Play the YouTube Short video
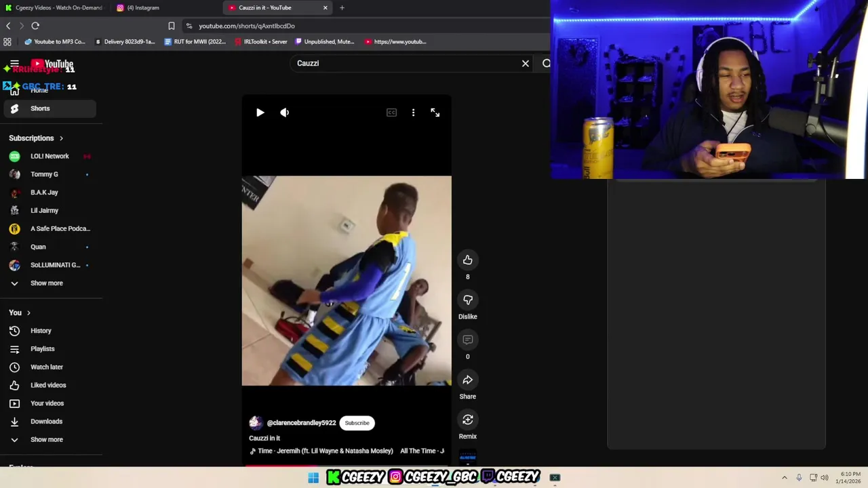The width and height of the screenshot is (868, 488). coord(260,113)
